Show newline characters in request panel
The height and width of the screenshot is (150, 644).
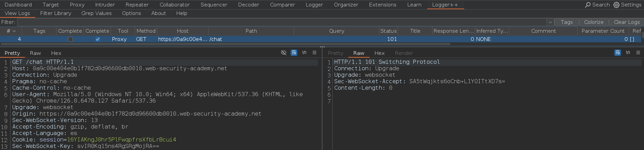[x=304, y=52]
